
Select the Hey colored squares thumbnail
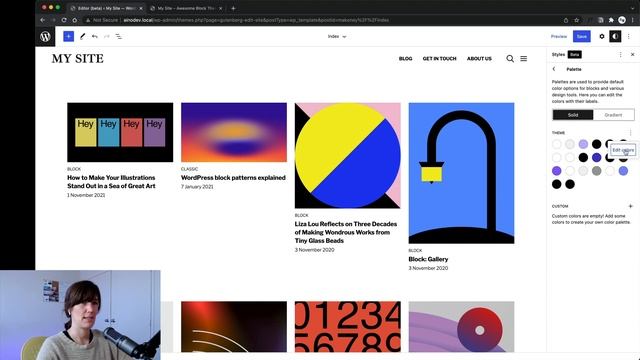[120, 132]
